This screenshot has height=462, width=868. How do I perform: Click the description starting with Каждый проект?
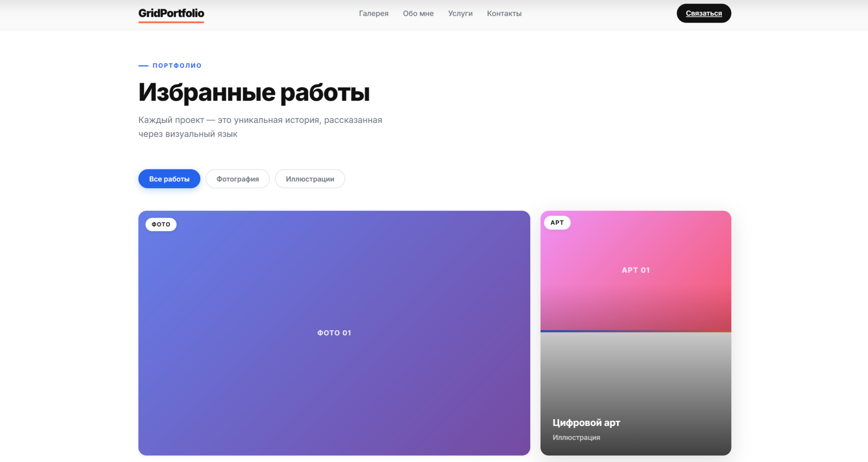(260, 127)
